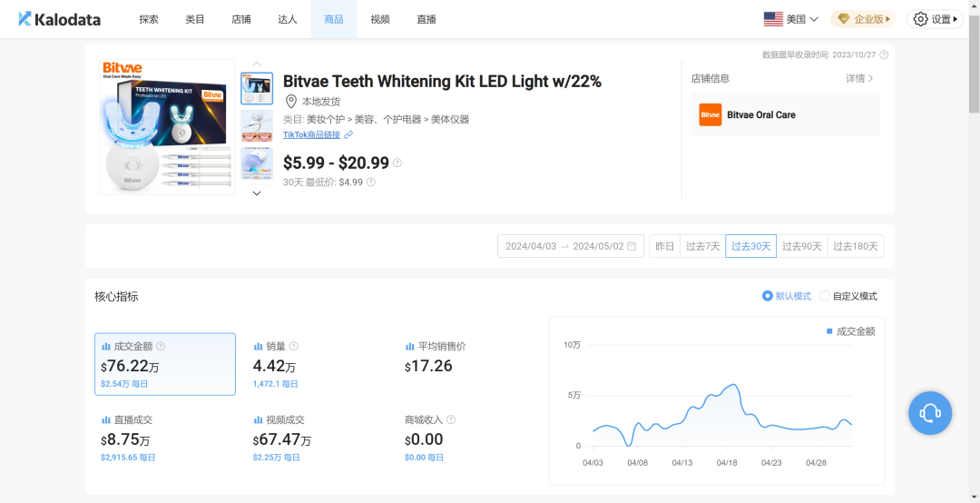Click the calendar icon in date range
980x503 pixels.
tap(632, 246)
